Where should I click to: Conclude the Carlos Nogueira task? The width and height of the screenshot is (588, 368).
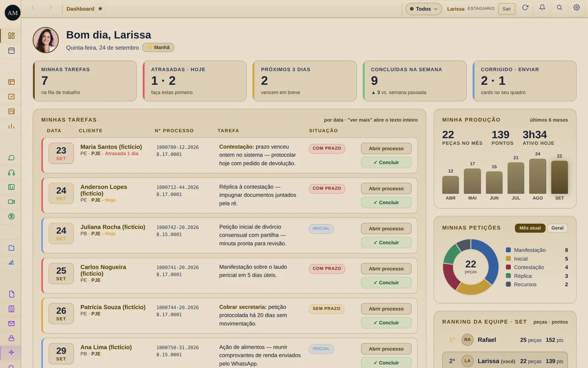[386, 283]
